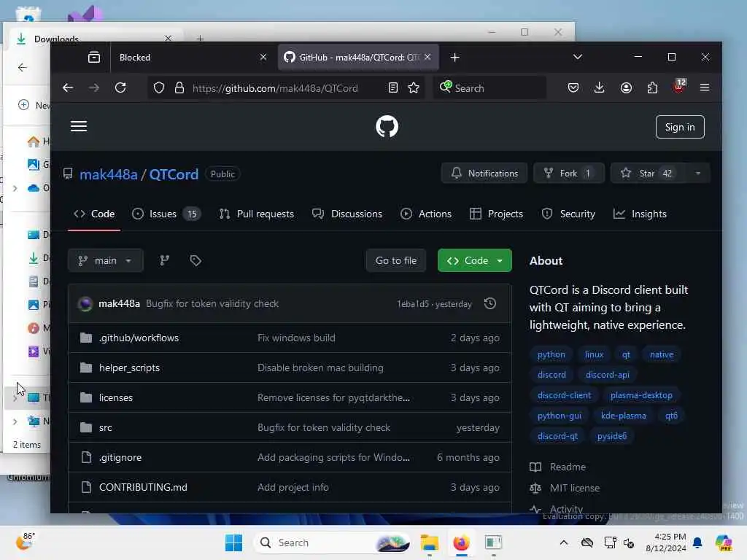Click the plasma-desktop topic tag
Viewport: 747px width, 560px height.
pyautogui.click(x=641, y=395)
